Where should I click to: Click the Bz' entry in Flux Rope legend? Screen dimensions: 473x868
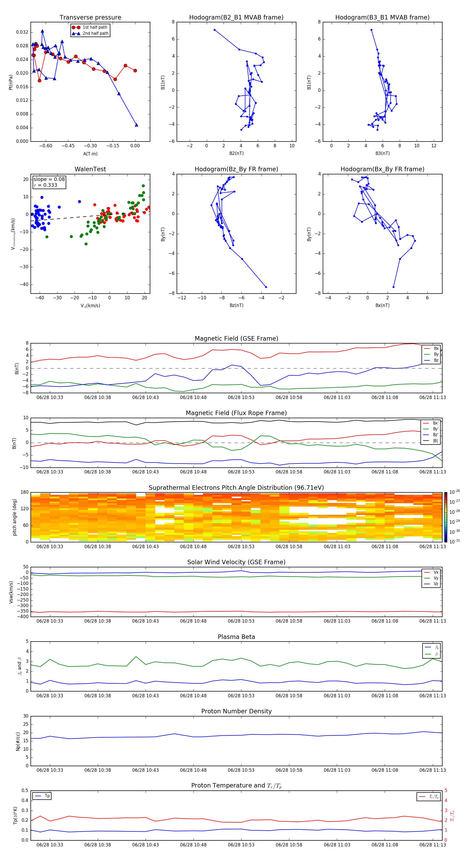(x=431, y=435)
